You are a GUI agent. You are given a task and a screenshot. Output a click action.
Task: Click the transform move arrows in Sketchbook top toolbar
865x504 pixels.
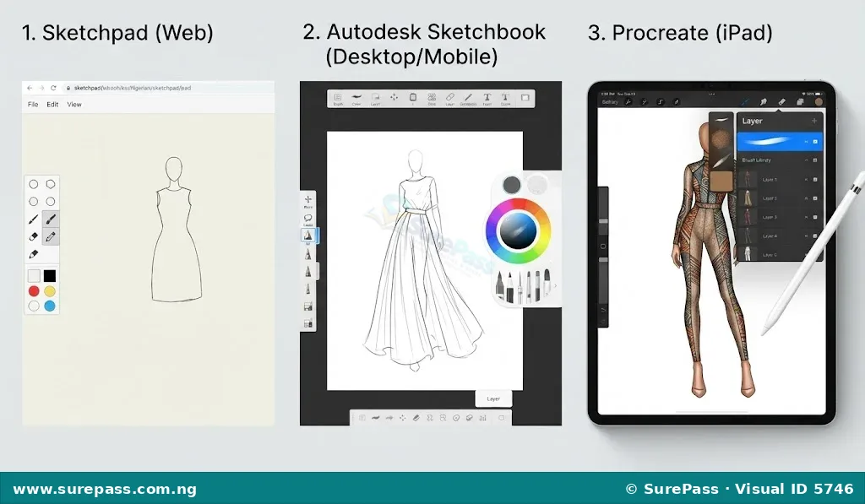394,97
